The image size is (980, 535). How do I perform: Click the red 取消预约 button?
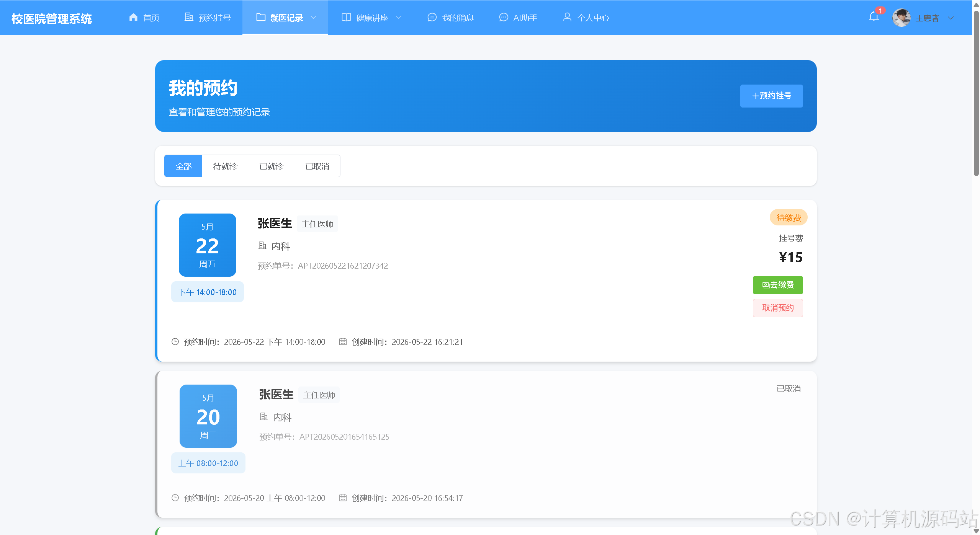(x=778, y=308)
